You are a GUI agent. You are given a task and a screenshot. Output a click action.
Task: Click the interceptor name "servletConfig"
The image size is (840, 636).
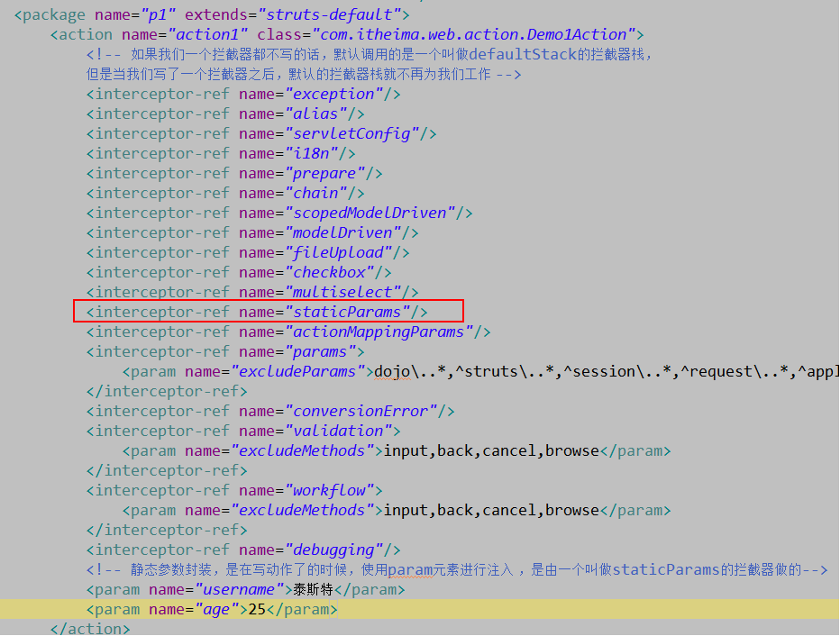point(352,134)
